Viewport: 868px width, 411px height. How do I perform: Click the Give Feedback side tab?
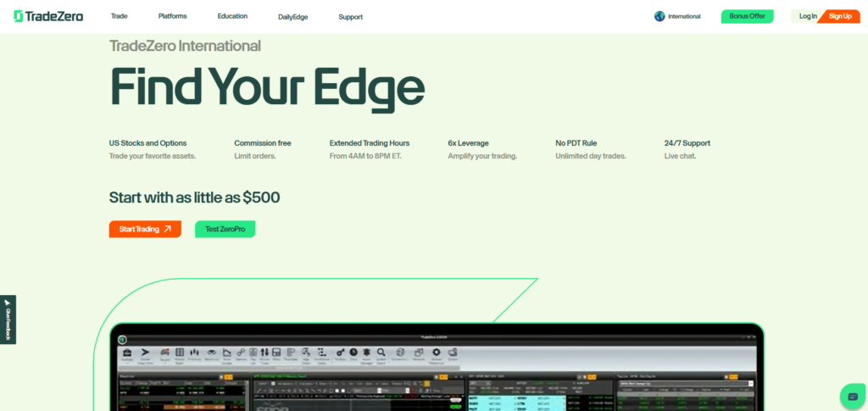point(8,319)
